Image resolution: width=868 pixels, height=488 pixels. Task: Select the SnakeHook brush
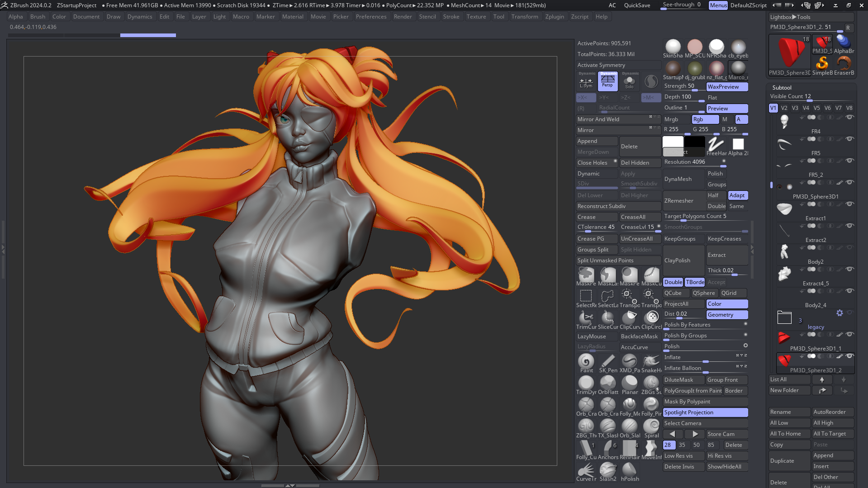[x=651, y=361]
